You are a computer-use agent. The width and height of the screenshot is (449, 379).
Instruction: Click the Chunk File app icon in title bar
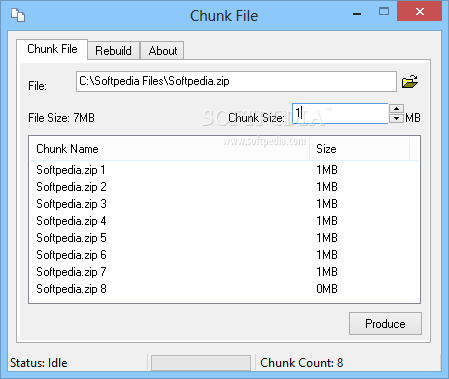[18, 15]
